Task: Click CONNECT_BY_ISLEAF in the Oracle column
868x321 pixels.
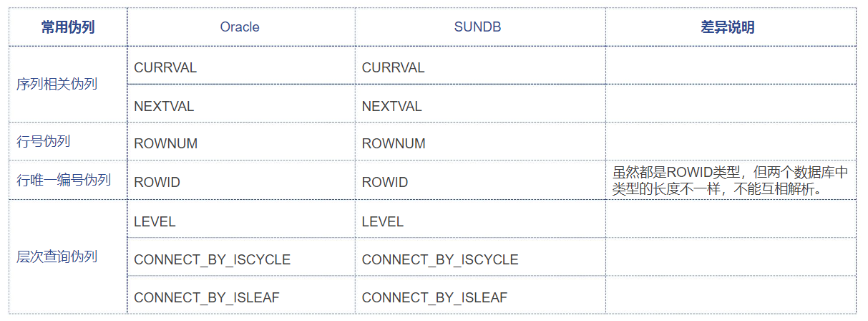Action: [x=206, y=297]
